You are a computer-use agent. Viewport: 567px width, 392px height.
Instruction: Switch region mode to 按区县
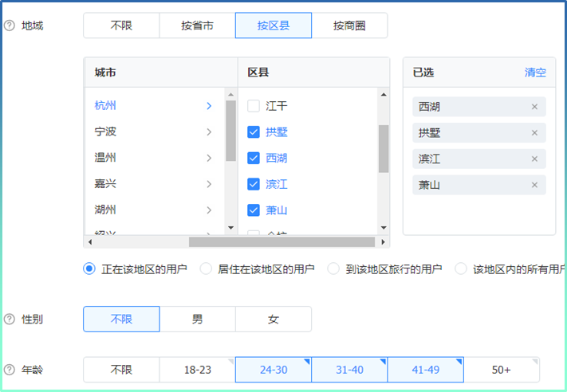pyautogui.click(x=274, y=25)
